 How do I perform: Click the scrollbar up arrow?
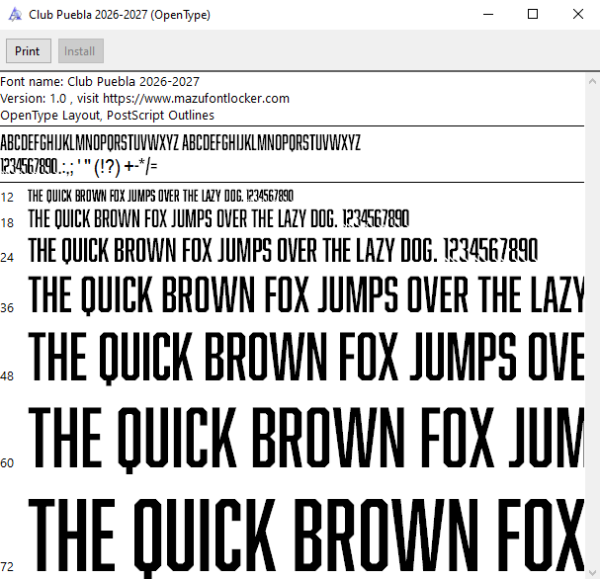click(592, 81)
